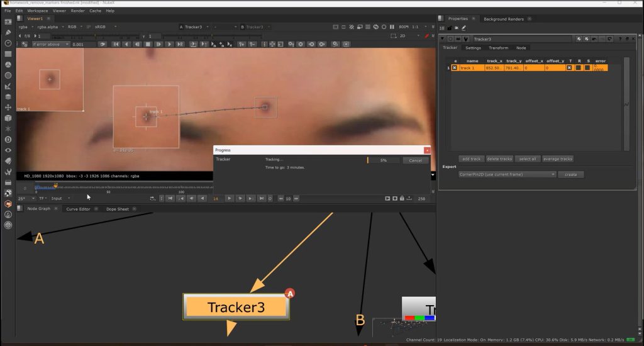Open the Transform nodes move-arrows icon
The image size is (644, 346).
coord(8,107)
